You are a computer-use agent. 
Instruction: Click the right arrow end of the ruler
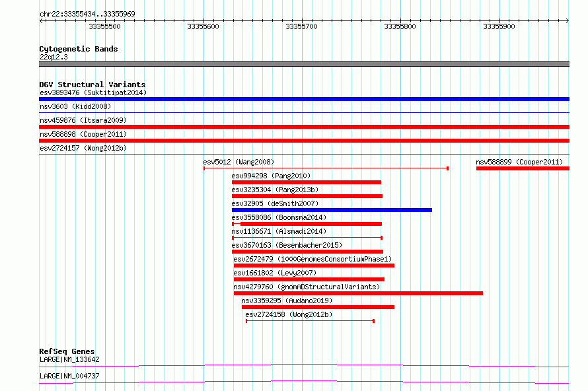(x=568, y=21)
